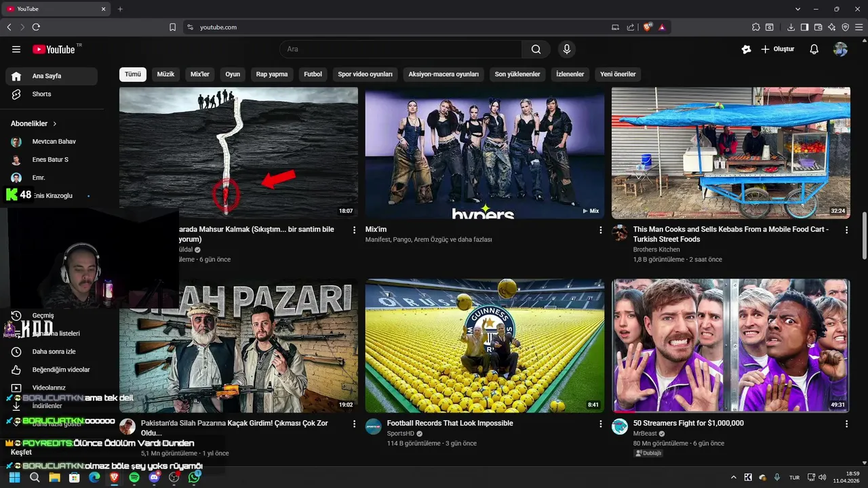Open Beğendiğim videolar in sidebar
Screen dimensions: 868x488
52,370
